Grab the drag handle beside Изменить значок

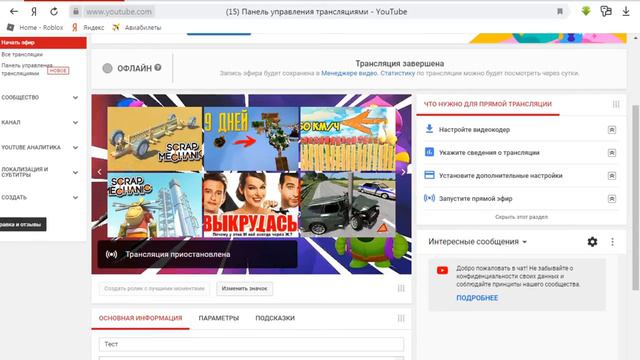(x=401, y=289)
